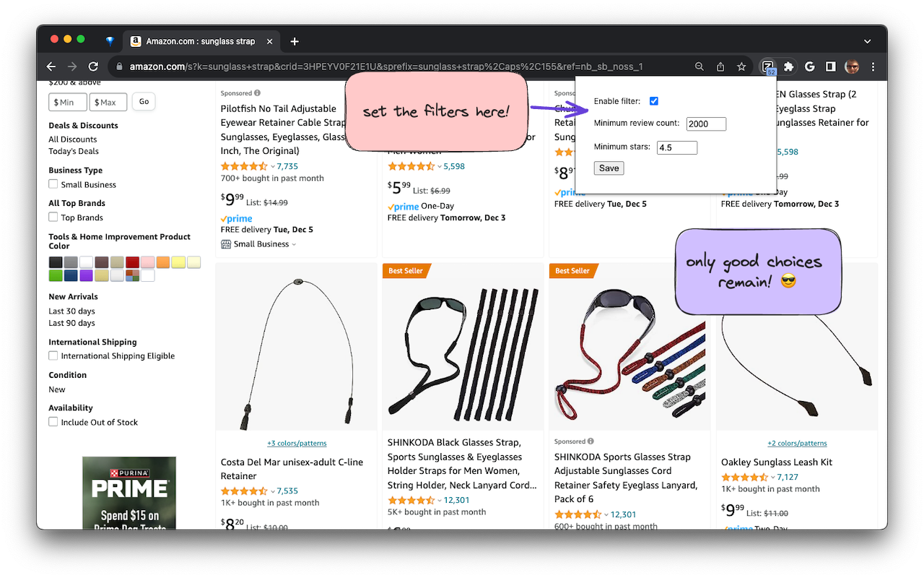Image resolution: width=924 pixels, height=578 pixels.
Task: Expand rating popover for Oakley Leash Kit
Action: 773,477
